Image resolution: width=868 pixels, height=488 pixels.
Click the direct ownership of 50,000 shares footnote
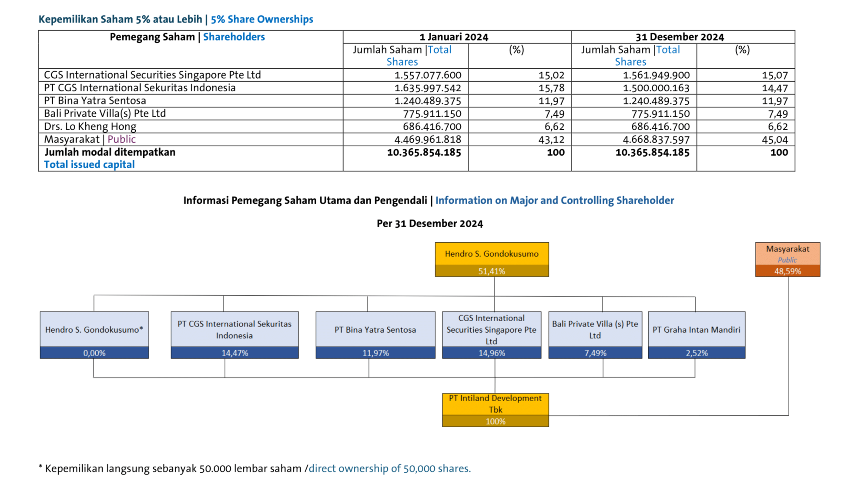pos(389,468)
